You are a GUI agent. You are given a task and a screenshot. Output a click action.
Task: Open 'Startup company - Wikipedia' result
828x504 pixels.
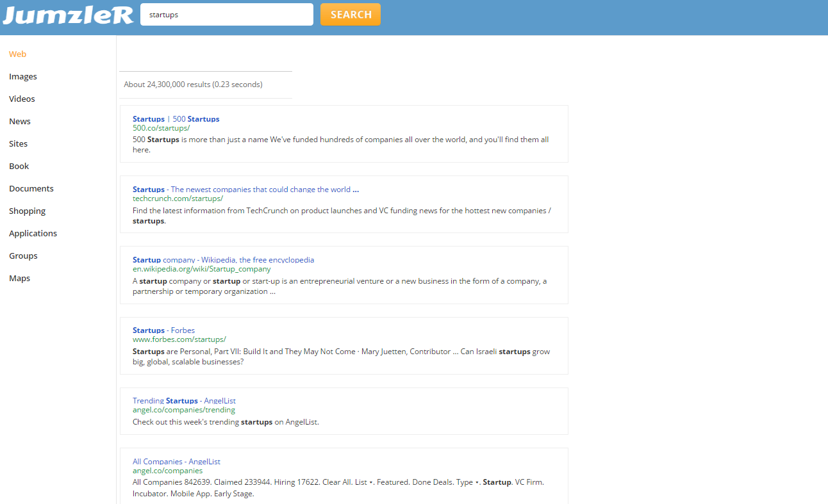pos(223,260)
